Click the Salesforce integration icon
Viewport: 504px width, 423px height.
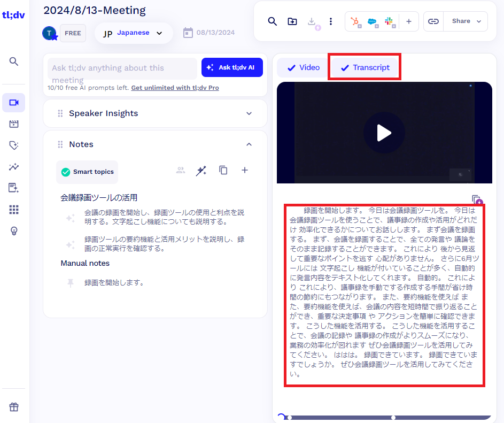pos(373,21)
